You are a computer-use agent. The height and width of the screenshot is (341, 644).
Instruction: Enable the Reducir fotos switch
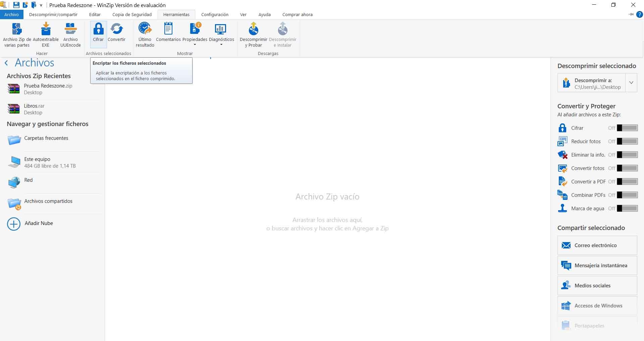(627, 141)
